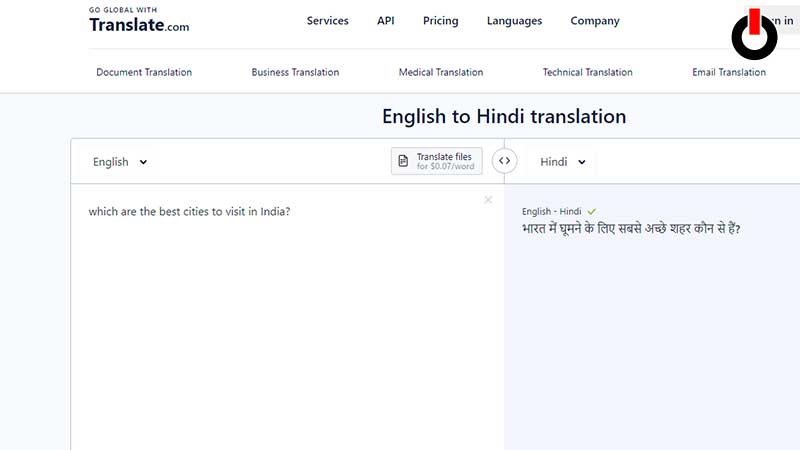Go to Email Translation

tap(729, 72)
